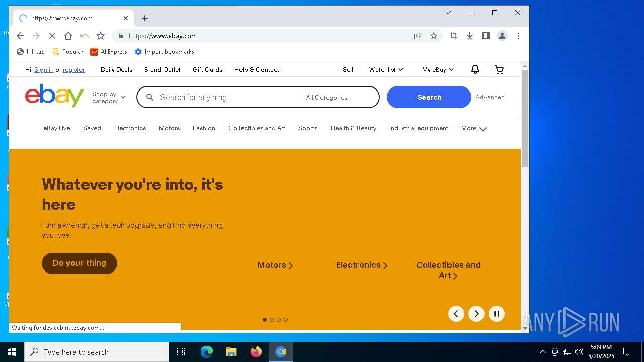The height and width of the screenshot is (362, 644).
Task: Pause the banner carousel
Action: [x=497, y=314]
